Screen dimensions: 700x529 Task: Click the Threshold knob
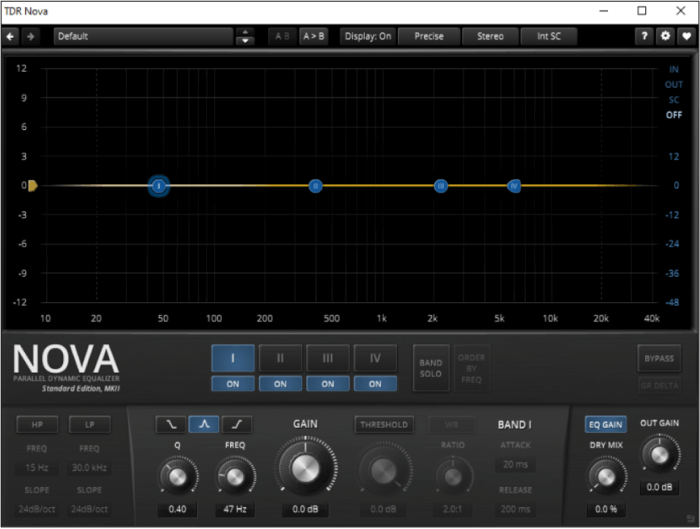pos(384,469)
